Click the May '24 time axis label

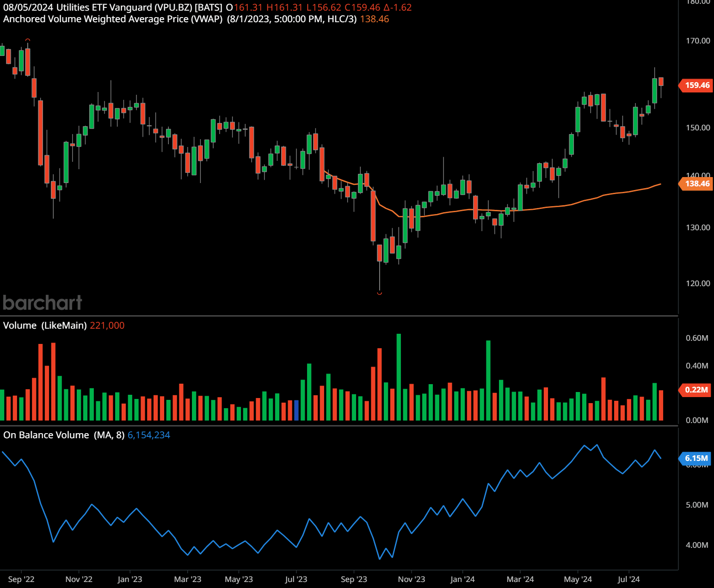point(578,579)
